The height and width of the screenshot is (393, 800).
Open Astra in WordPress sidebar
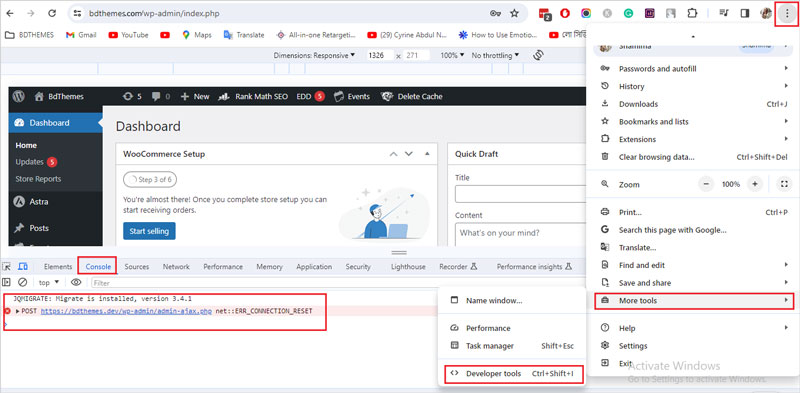coord(55,202)
